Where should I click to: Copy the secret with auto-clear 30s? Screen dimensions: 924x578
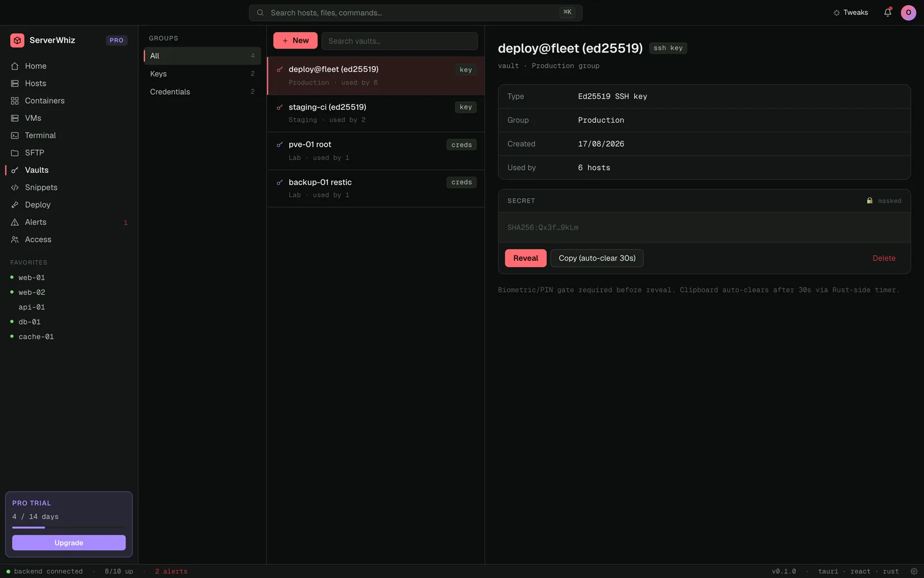click(597, 258)
